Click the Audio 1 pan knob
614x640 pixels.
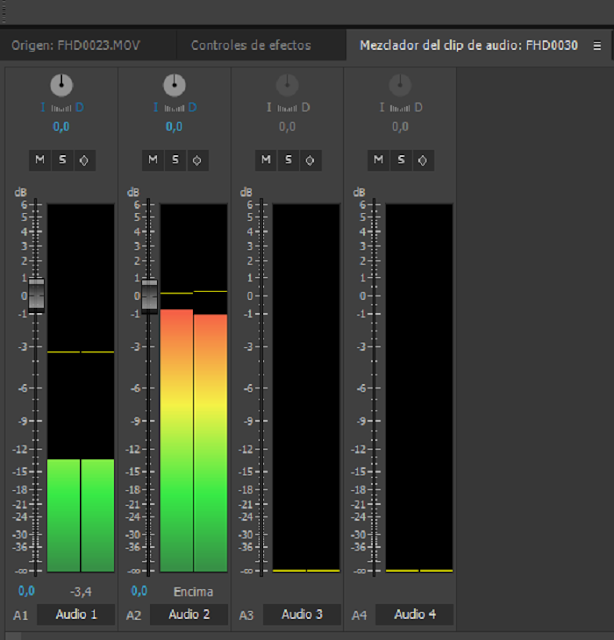(61, 85)
